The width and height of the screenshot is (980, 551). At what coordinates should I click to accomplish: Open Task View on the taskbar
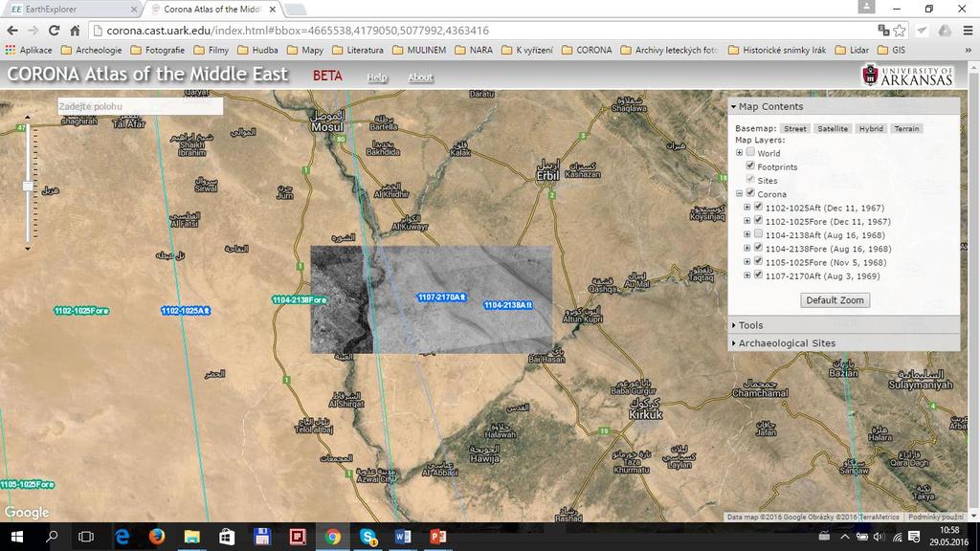85,537
